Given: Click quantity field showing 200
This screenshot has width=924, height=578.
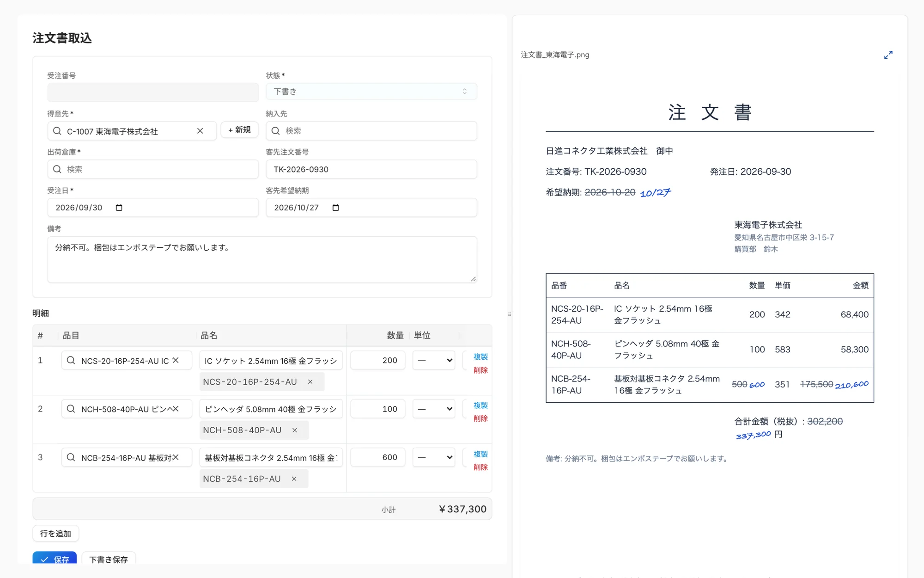Looking at the screenshot, I should coord(377,360).
